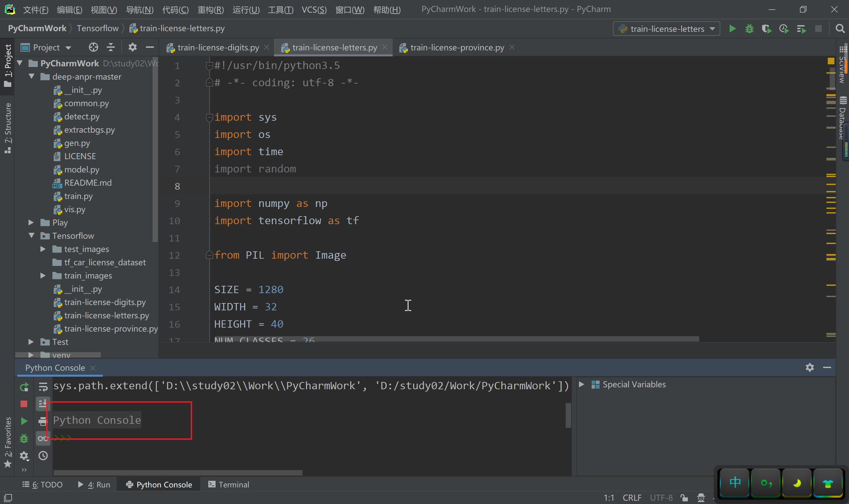Screen dimensions: 849x504
Task: Open Search Everywhere magnifier icon
Action: tap(840, 29)
